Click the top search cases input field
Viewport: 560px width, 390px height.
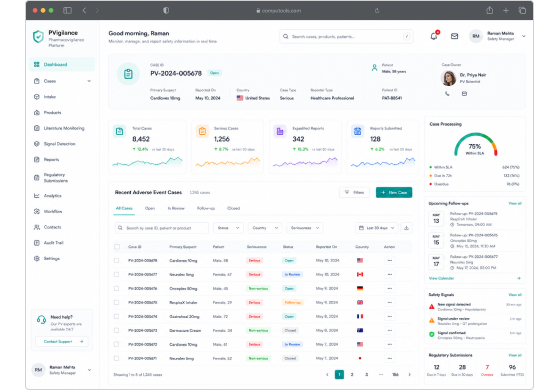pyautogui.click(x=346, y=36)
